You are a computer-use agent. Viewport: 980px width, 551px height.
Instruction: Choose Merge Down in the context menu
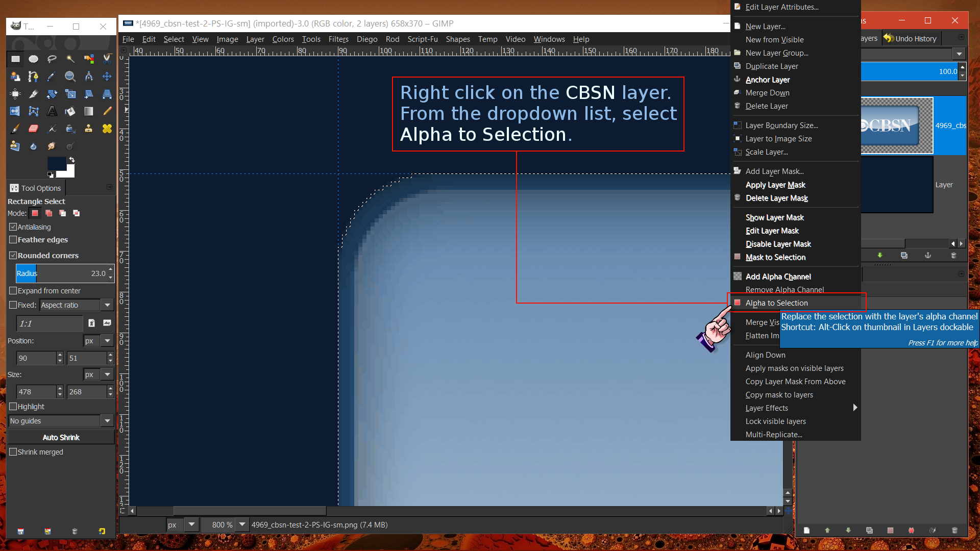click(x=796, y=93)
